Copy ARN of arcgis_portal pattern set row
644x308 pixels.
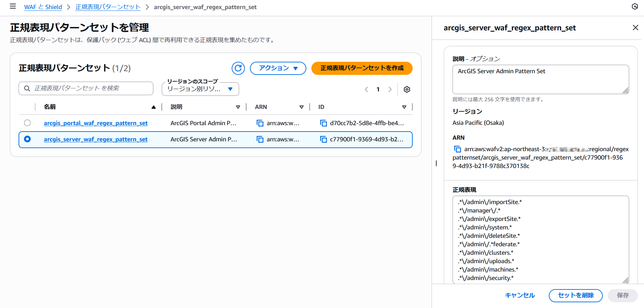click(x=260, y=123)
